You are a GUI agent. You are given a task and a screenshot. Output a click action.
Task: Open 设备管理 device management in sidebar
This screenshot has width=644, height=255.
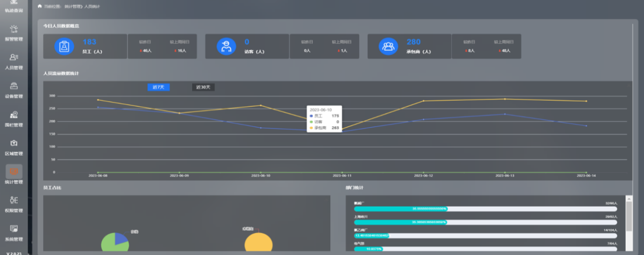coord(14,89)
